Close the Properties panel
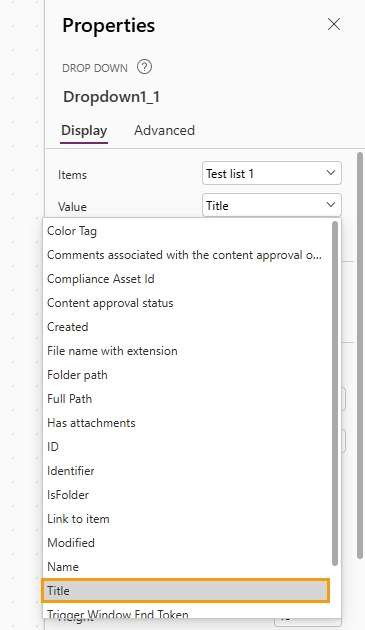Viewport: 365px width, 630px height. pos(334,25)
